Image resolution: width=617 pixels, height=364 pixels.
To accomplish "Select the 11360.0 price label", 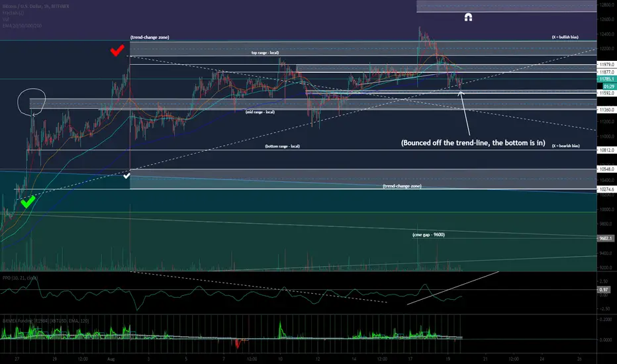I will [x=606, y=110].
